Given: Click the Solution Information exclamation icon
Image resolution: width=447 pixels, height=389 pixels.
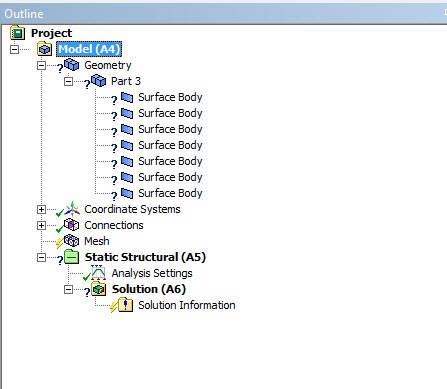Looking at the screenshot, I should [125, 305].
